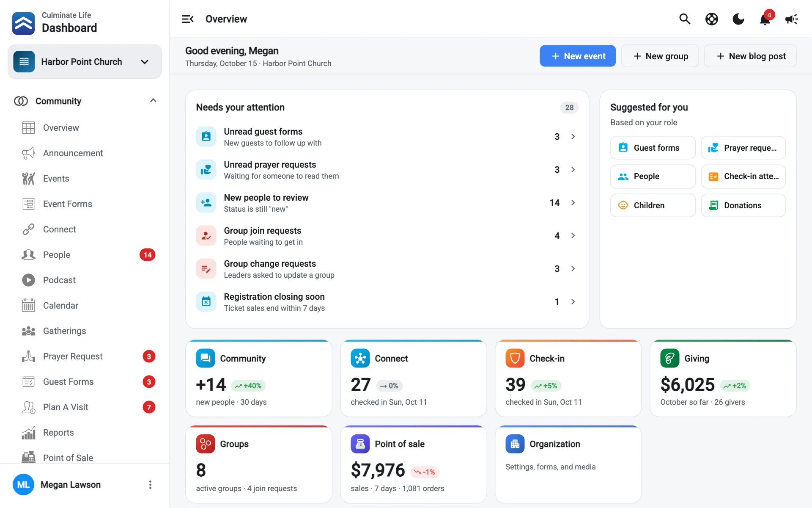Viewport: 812px width, 508px height.
Task: Toggle dark mode moon icon
Action: (738, 19)
